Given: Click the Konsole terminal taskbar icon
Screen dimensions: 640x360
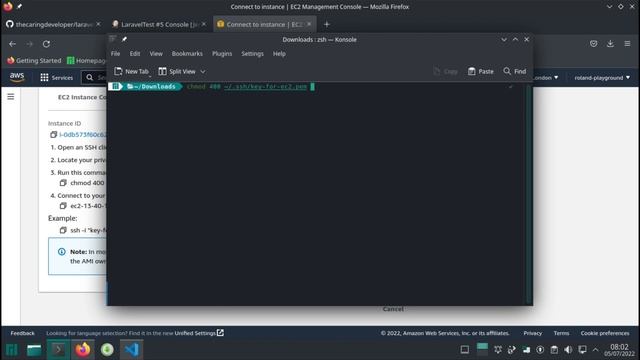Looking at the screenshot, I should [58, 350].
